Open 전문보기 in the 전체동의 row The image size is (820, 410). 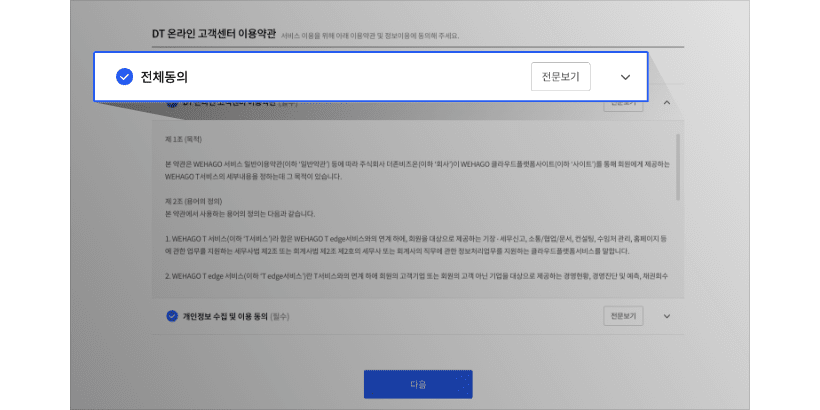(561, 77)
